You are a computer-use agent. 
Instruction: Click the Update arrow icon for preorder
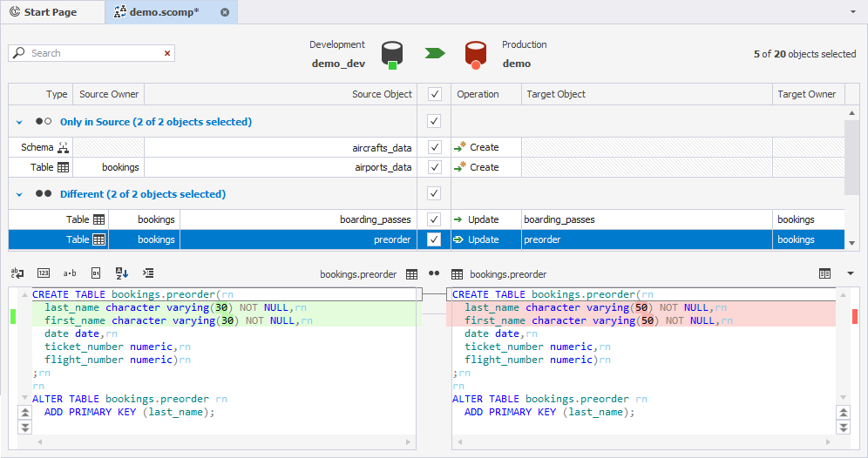[458, 239]
